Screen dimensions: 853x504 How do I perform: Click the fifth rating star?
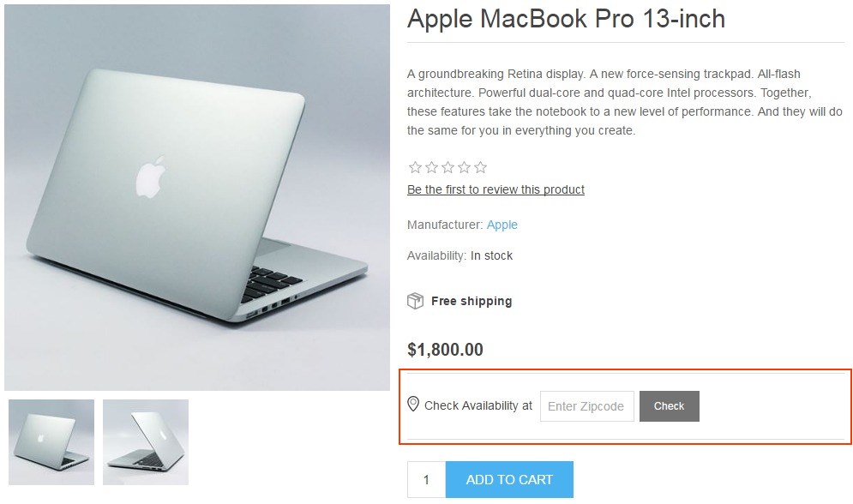(480, 167)
